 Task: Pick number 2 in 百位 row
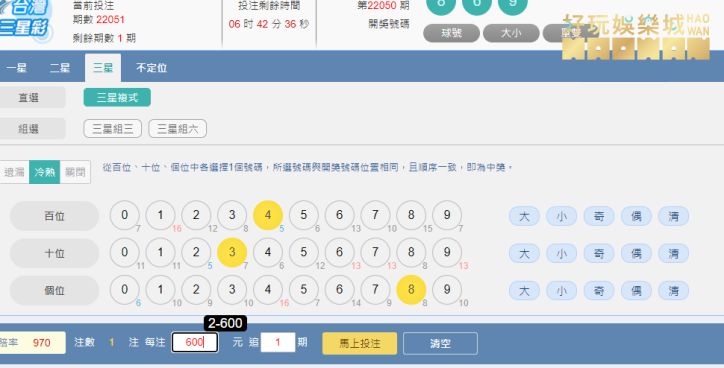[x=196, y=215]
